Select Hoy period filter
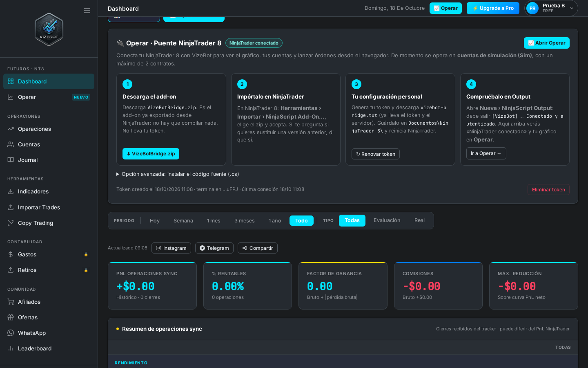The height and width of the screenshot is (368, 588). coord(155,220)
